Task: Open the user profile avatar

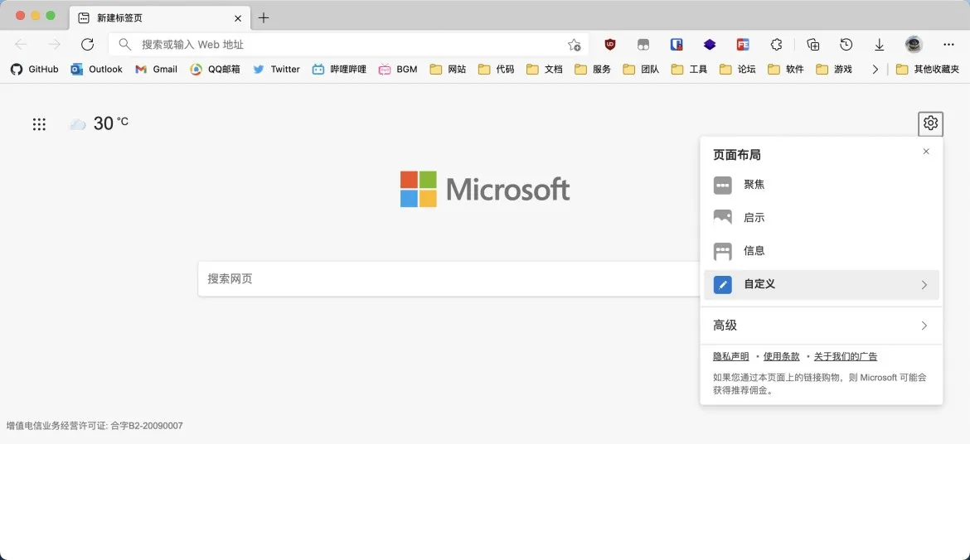Action: click(x=914, y=45)
